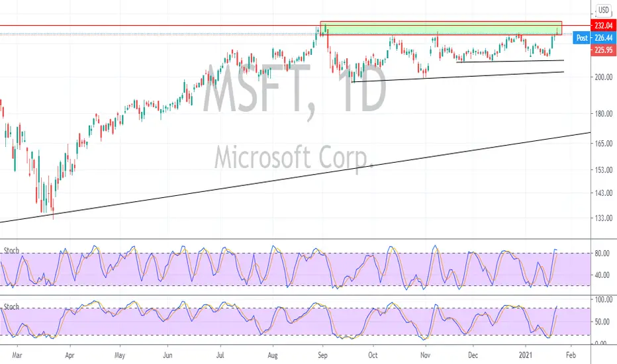Select the upper short black support line

tap(510, 61)
